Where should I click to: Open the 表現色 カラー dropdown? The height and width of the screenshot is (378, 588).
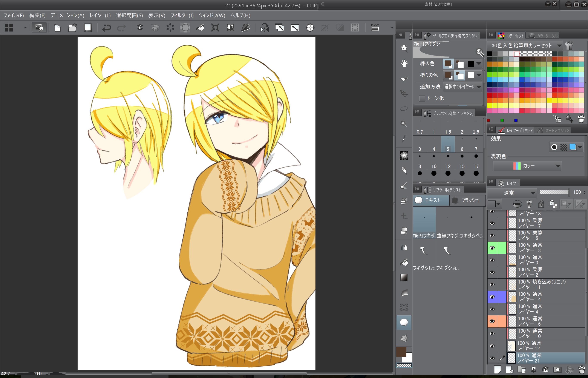pos(527,166)
